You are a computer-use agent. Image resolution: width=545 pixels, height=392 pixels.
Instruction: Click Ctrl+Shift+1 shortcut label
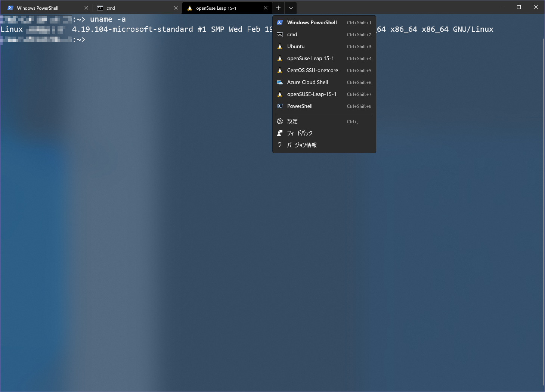(359, 23)
